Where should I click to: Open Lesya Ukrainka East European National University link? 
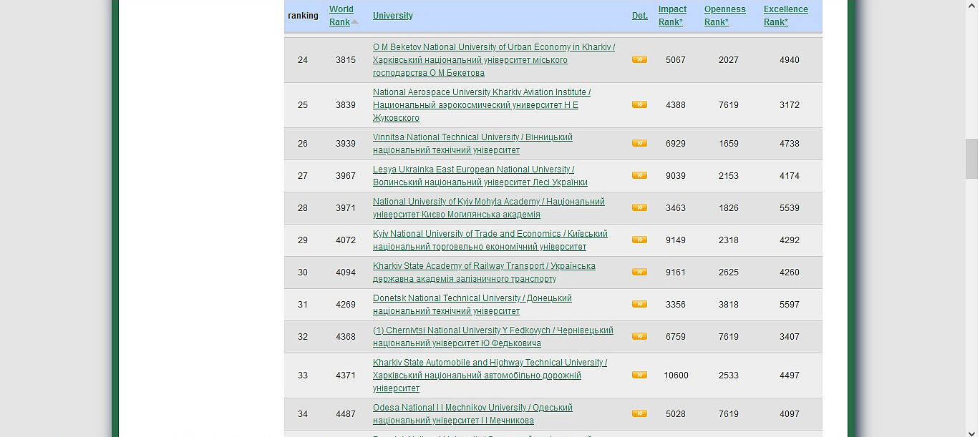click(480, 176)
